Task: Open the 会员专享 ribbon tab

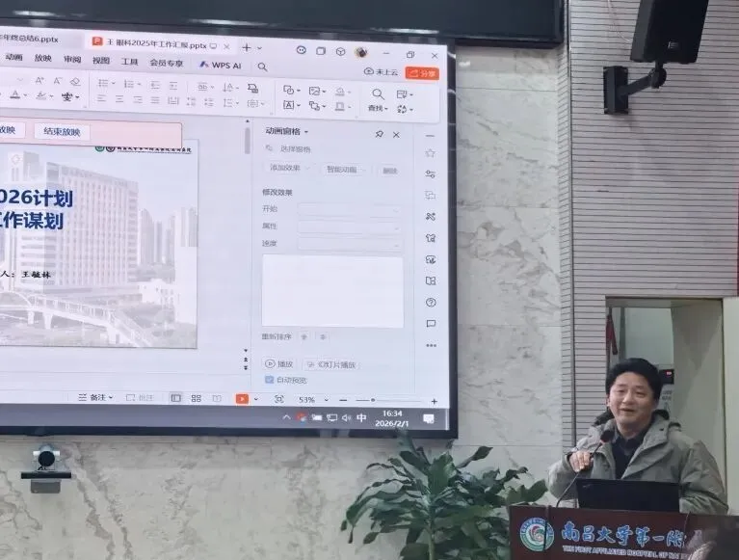Action: tap(167, 63)
